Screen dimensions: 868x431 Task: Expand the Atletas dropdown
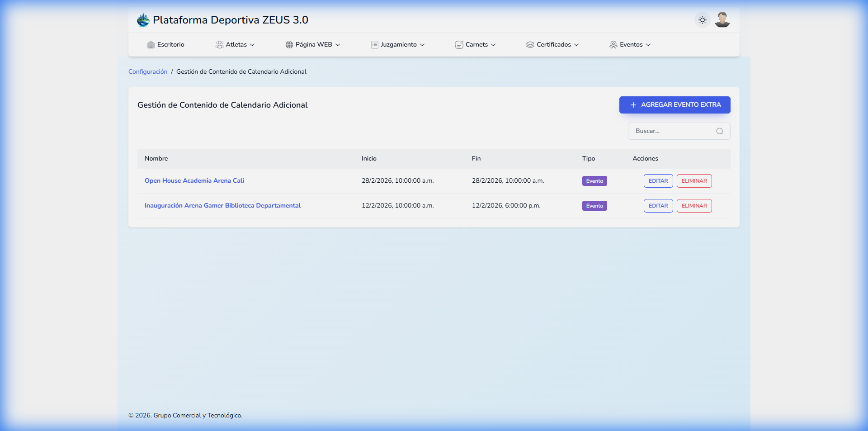(252, 45)
